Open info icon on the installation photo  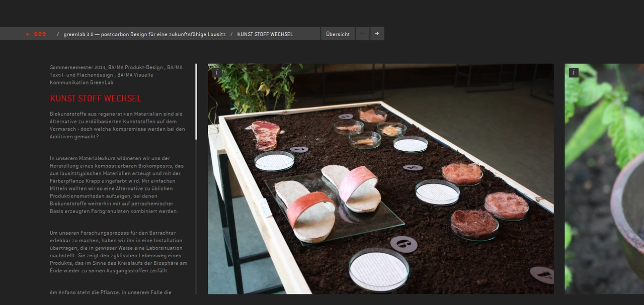[216, 72]
